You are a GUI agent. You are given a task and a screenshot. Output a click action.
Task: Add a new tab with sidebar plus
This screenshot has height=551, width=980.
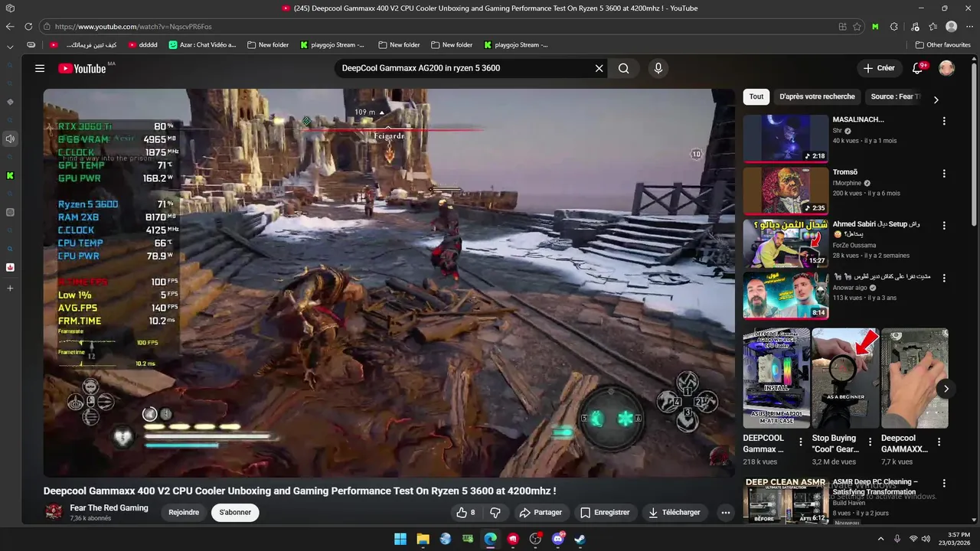point(10,289)
